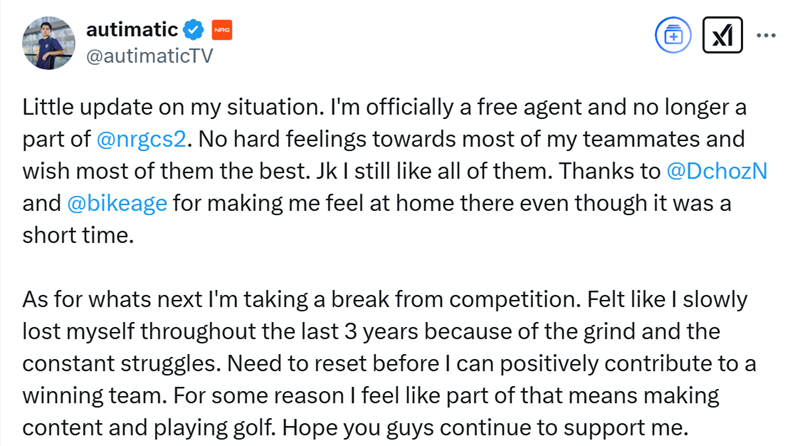The image size is (800, 446).
Task: Open autimatic's profile avatar photo
Action: pyautogui.click(x=48, y=43)
